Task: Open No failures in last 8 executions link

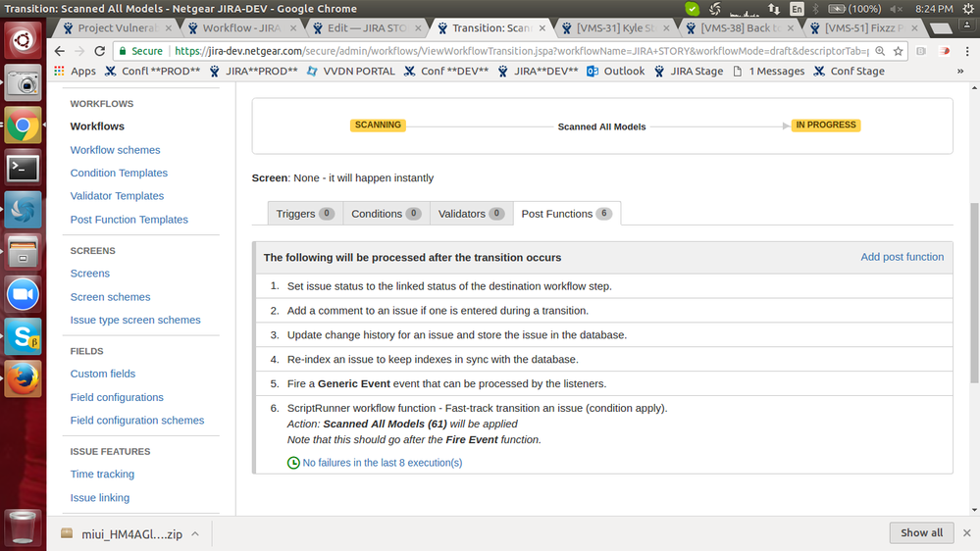Action: [382, 463]
